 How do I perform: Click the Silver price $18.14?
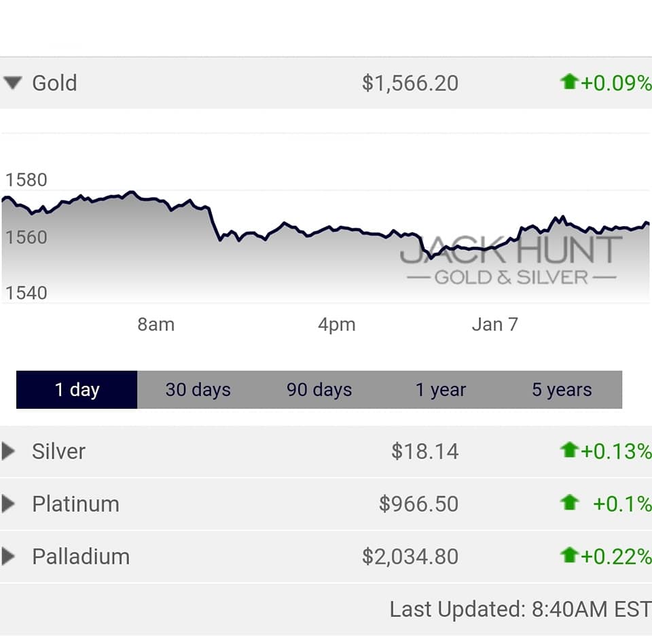[x=424, y=451]
